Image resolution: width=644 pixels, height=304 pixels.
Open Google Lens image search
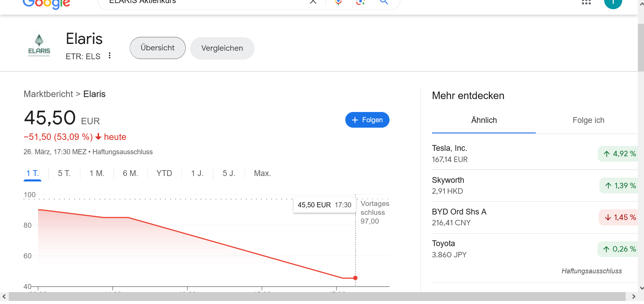[x=360, y=2]
